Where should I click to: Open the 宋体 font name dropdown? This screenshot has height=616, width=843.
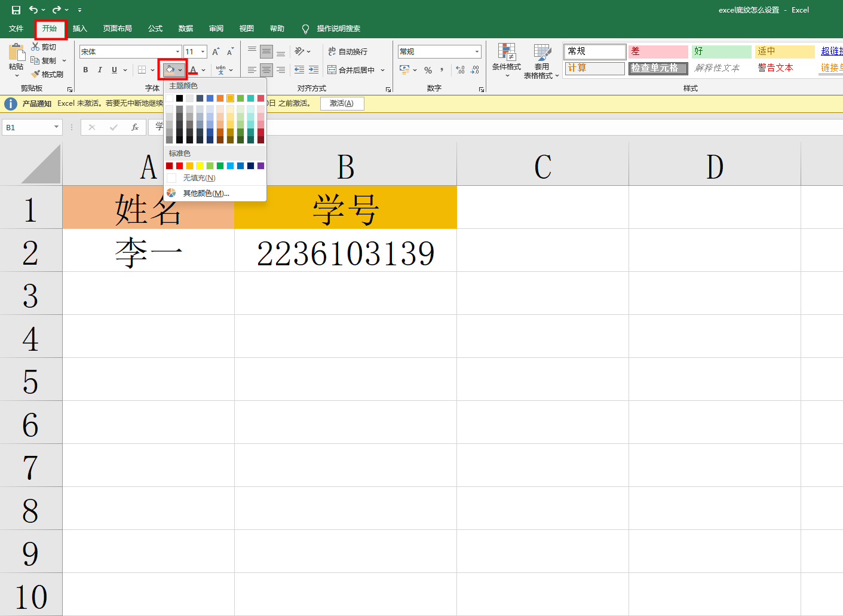177,52
